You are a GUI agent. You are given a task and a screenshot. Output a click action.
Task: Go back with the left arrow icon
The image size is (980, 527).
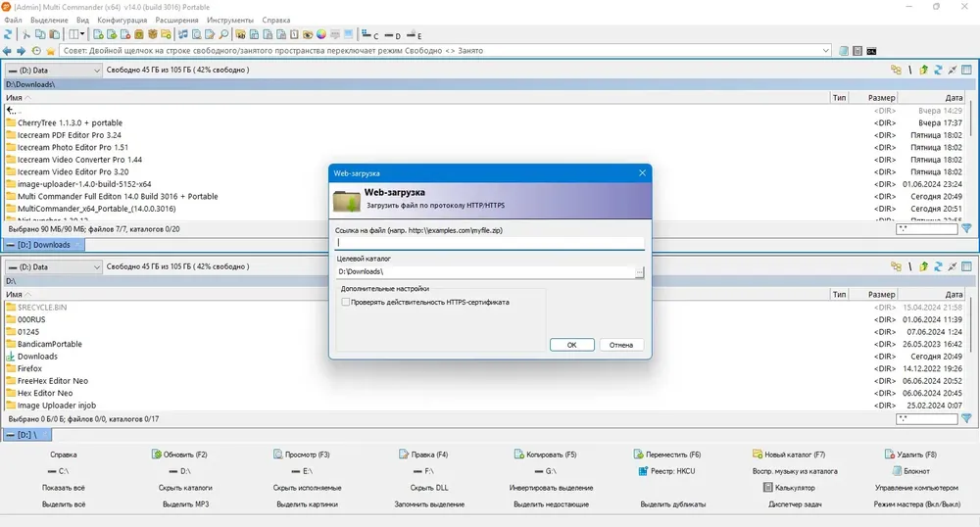tap(7, 51)
